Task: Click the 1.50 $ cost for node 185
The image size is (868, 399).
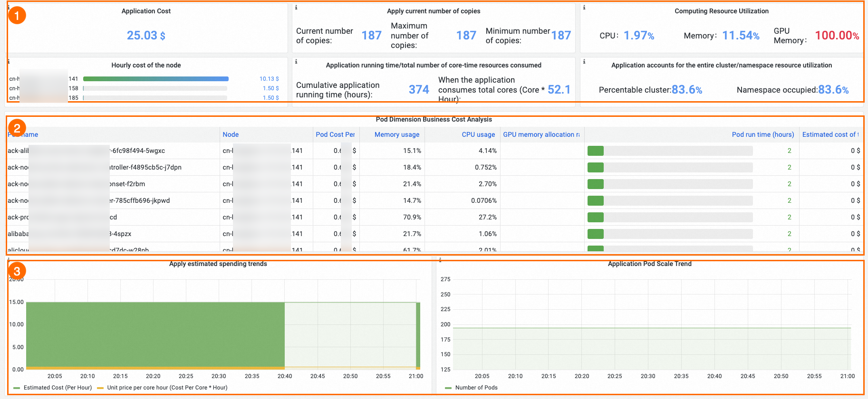Action: click(271, 98)
